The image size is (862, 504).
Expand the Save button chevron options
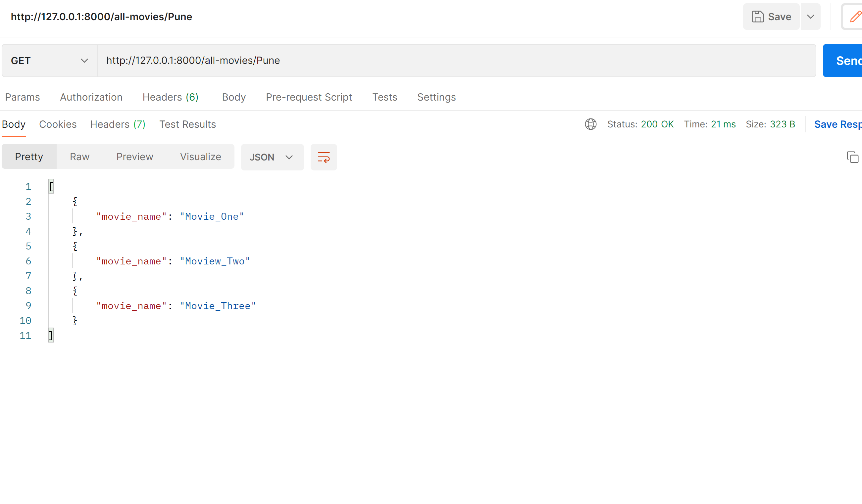tap(810, 17)
